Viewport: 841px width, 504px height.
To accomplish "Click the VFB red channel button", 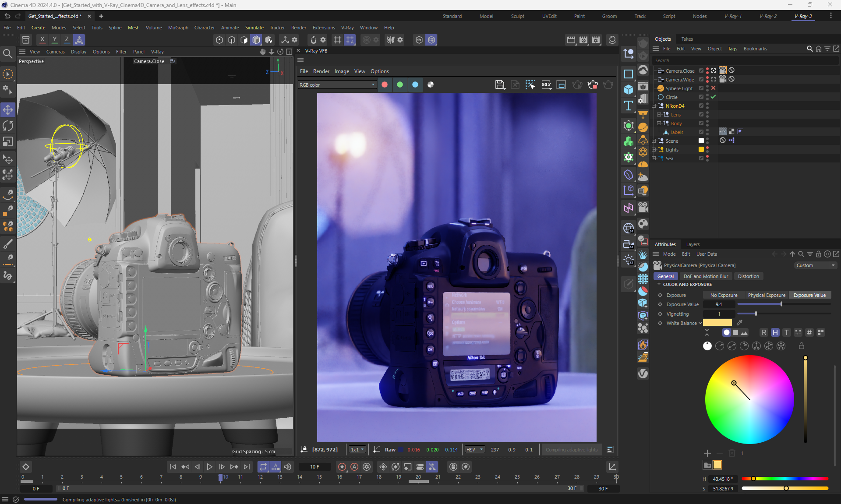I will [385, 85].
